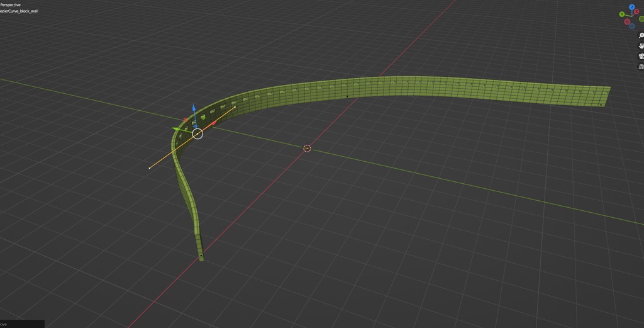644x328 pixels.
Task: Click the 3D cursor at world origin
Action: tap(307, 149)
